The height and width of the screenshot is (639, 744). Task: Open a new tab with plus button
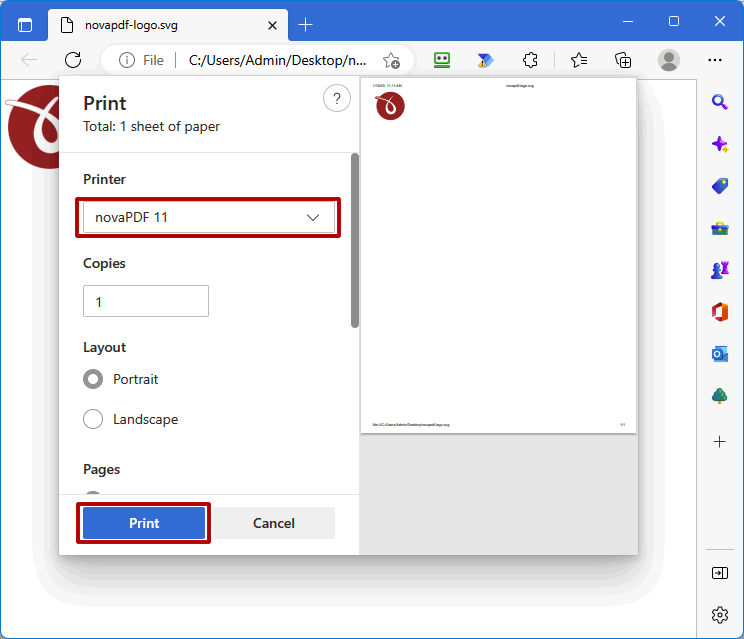pos(306,25)
